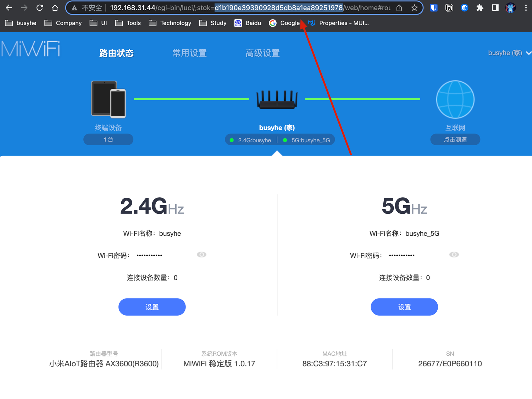This screenshot has width=532, height=399.
Task: Open the Properties - MUI bookmark
Action: tap(339, 23)
